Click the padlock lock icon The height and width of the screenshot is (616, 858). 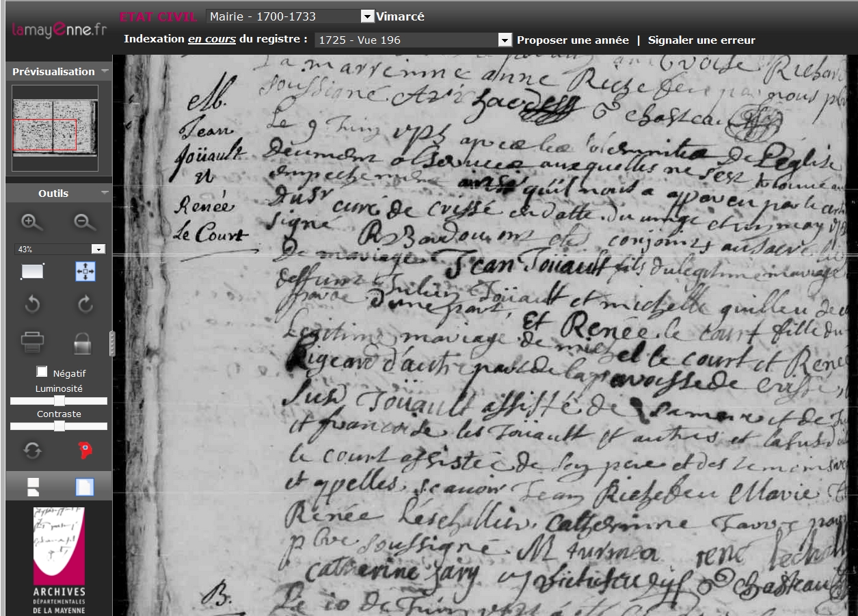[x=82, y=342]
